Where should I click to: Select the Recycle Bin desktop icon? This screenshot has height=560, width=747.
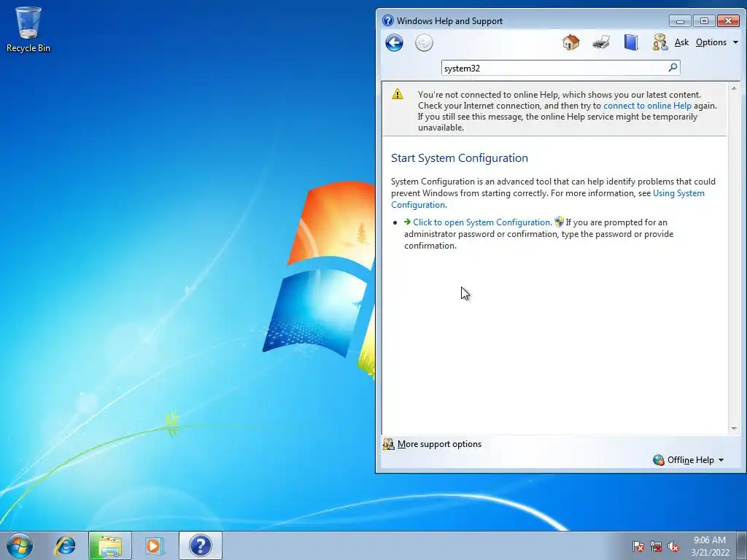coord(28,29)
